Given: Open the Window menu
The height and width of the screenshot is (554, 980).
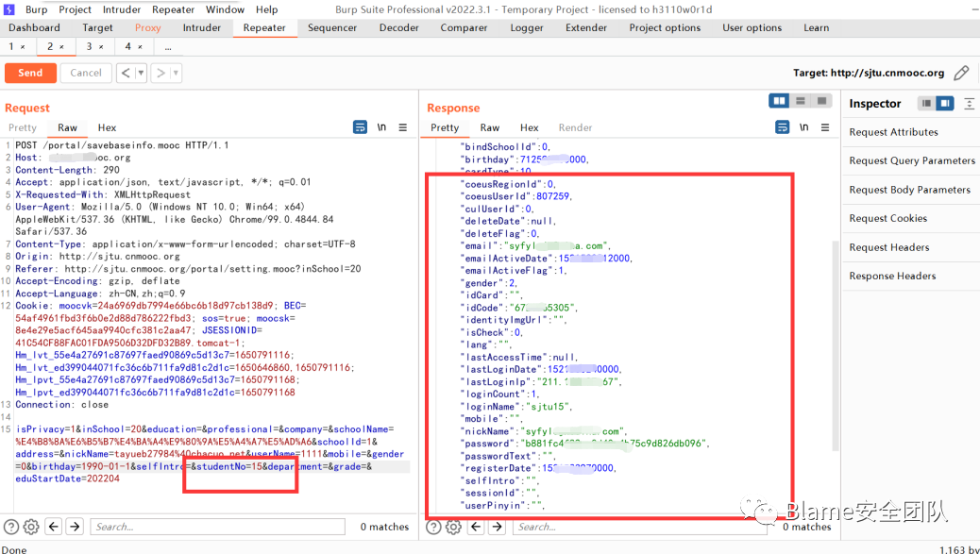Looking at the screenshot, I should (225, 9).
